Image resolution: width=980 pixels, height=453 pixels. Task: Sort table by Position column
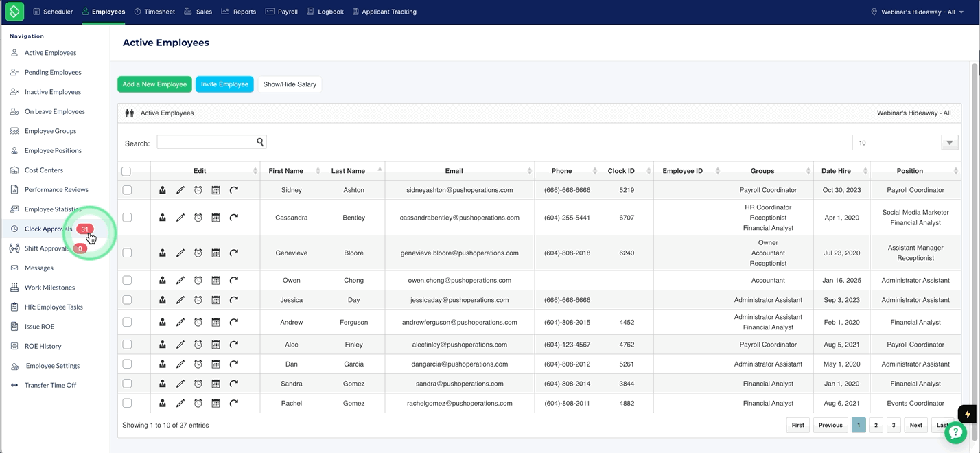915,171
